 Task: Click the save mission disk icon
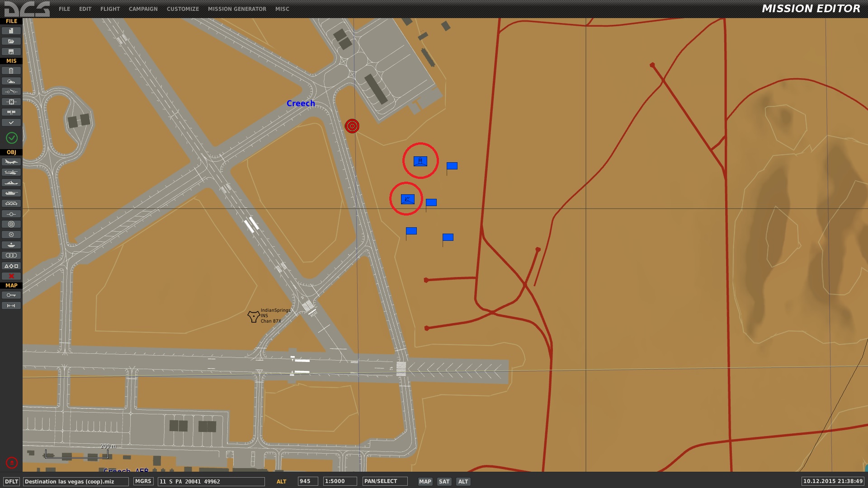(11, 52)
